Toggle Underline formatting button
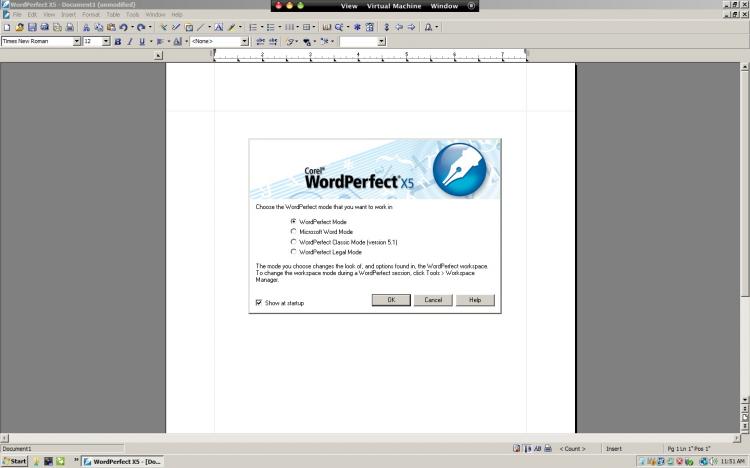This screenshot has height=468, width=750. coord(140,42)
